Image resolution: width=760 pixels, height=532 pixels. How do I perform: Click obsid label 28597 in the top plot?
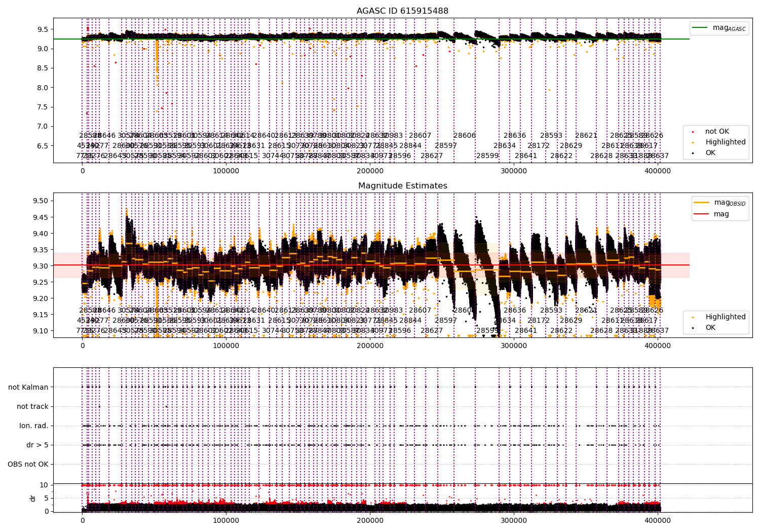coord(446,146)
